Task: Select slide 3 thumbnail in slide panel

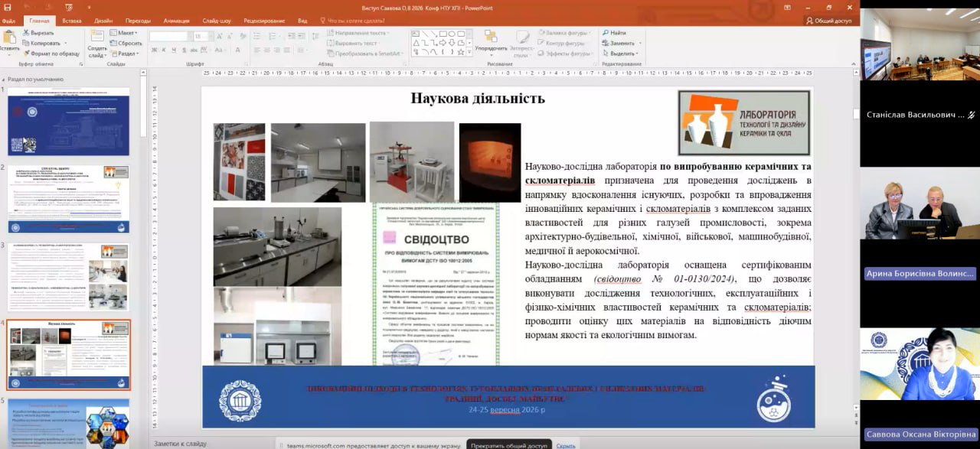Action: click(68, 277)
